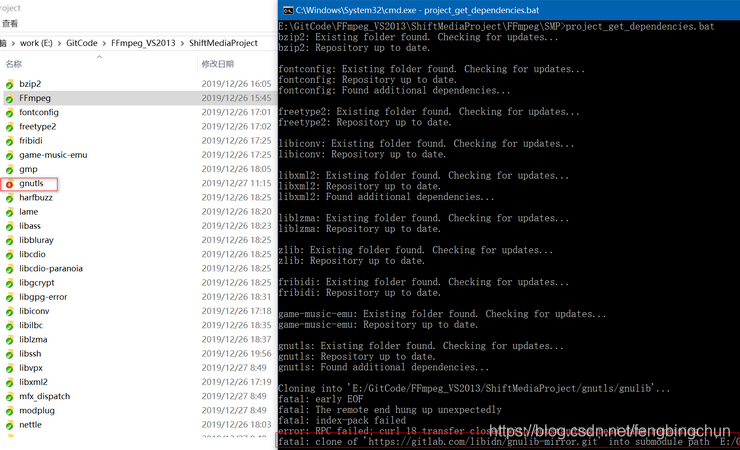Click ShiftMediaProject in breadcrumb
The image size is (740, 450).
[223, 43]
